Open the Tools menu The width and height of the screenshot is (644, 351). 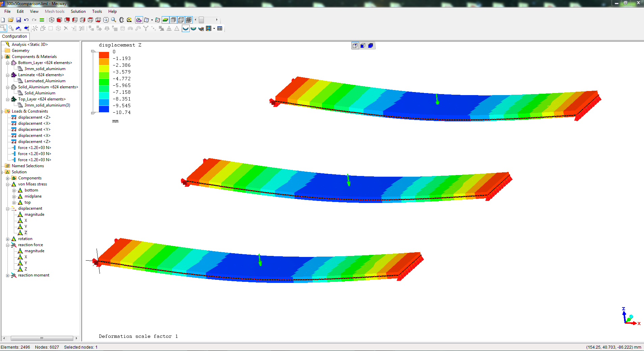click(97, 11)
